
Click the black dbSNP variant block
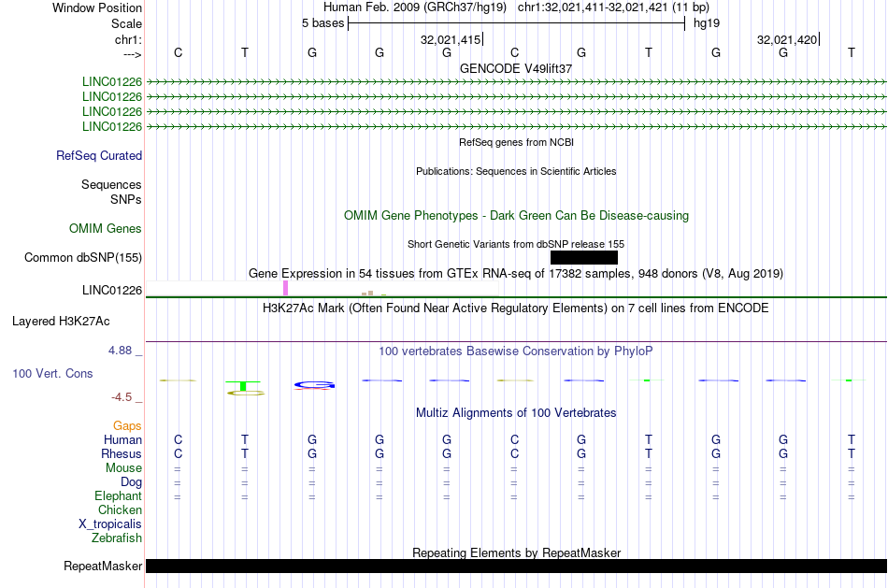tap(584, 258)
